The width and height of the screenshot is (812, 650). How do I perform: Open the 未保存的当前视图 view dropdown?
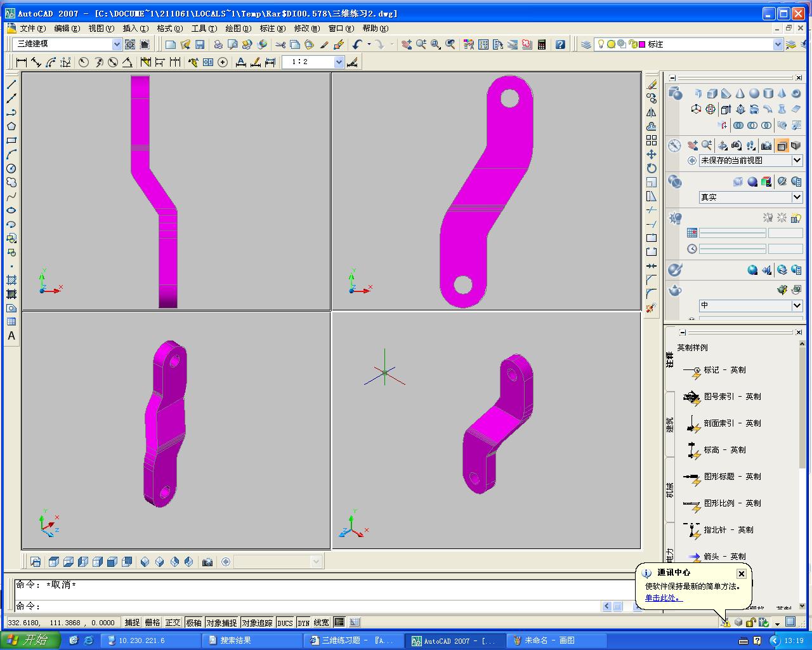pos(797,161)
